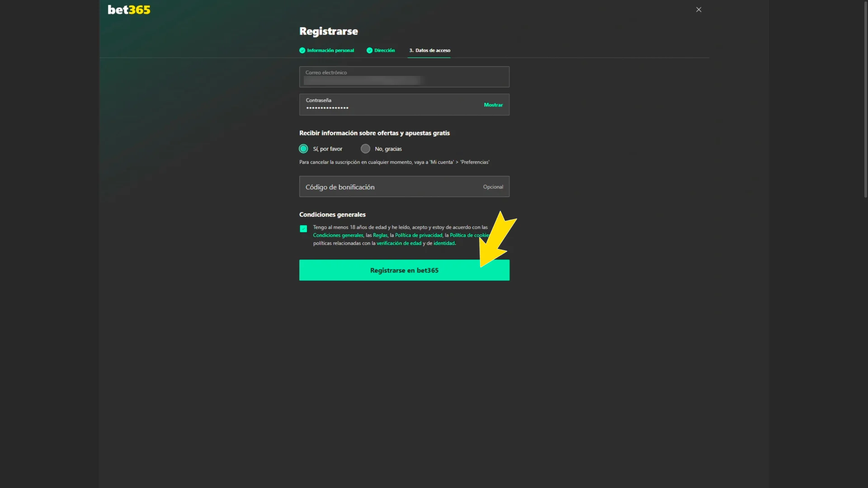
Task: Select the 'Datos de acceso' step
Action: click(x=429, y=51)
